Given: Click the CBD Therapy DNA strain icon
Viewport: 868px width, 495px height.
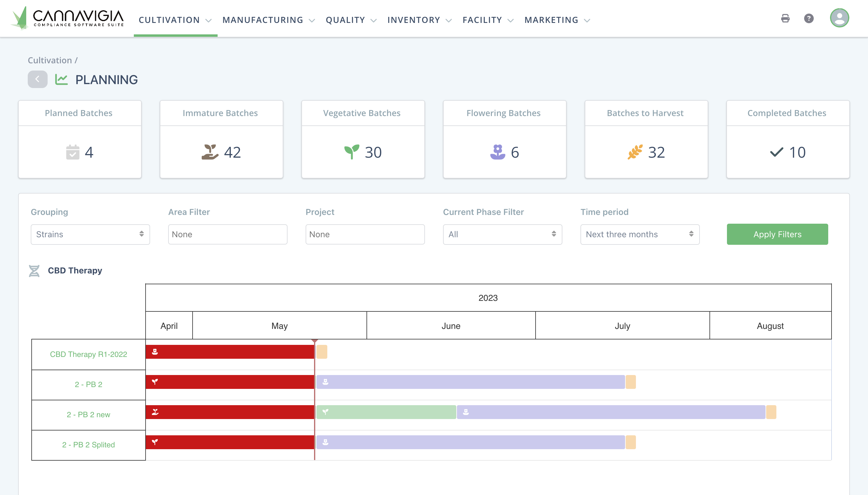Looking at the screenshot, I should point(34,271).
